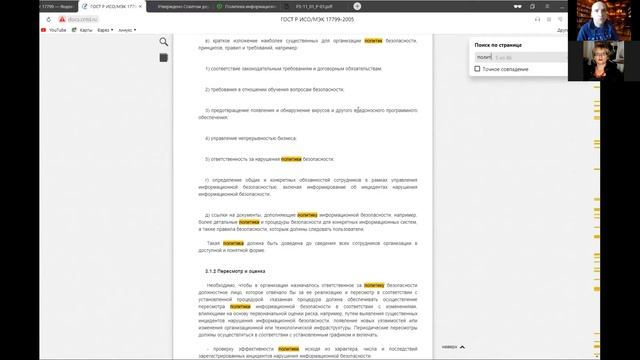Click the lower female participant video thumbnail
The image size is (640, 360).
pyautogui.click(x=603, y=60)
